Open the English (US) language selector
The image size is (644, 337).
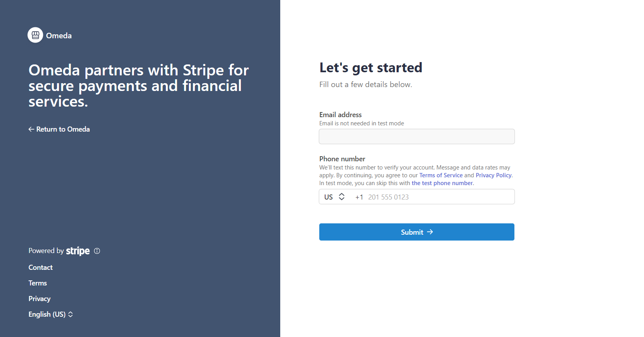(47, 314)
